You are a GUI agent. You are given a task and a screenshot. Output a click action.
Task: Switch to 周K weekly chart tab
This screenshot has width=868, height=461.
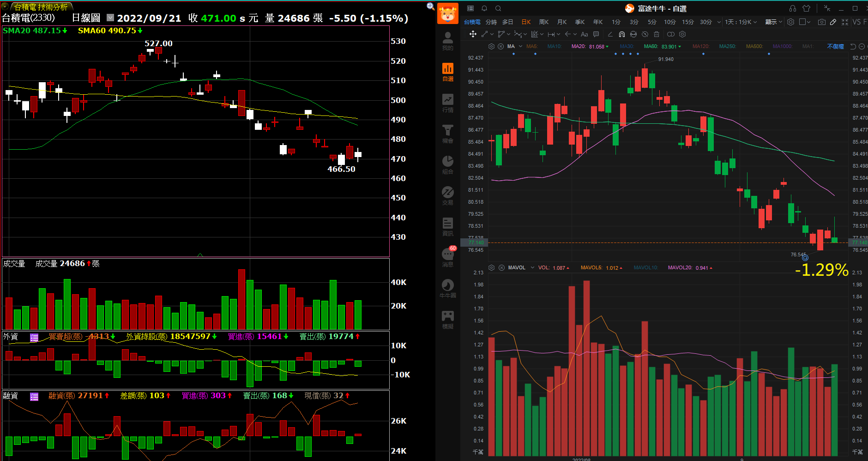[x=544, y=22]
